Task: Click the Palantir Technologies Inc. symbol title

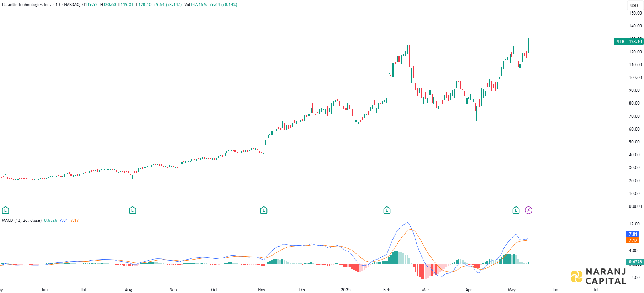Action: [26, 5]
